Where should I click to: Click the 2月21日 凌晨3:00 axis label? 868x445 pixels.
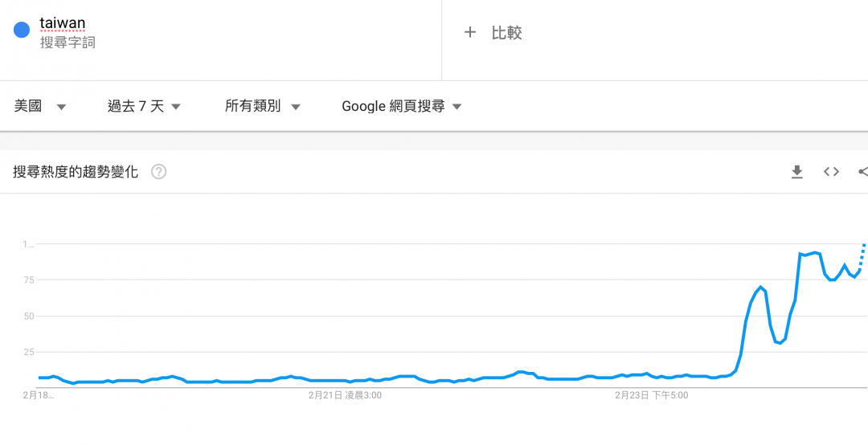[x=345, y=395]
